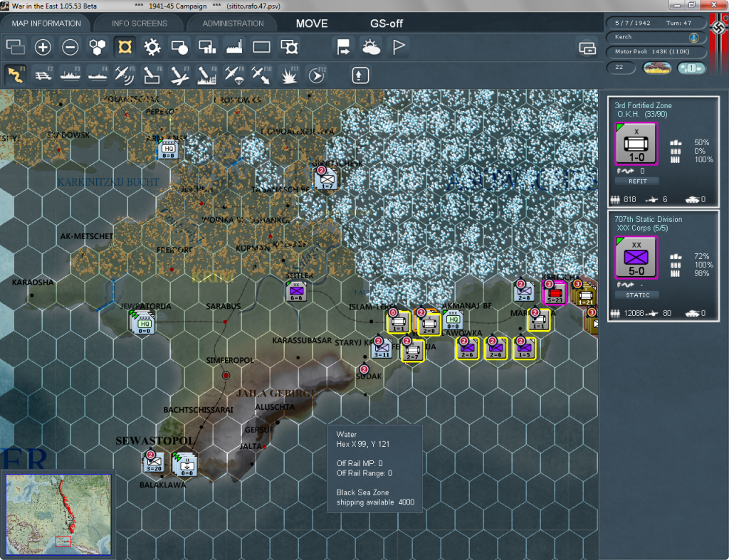Click the '5 / 7 / 1942 Turn: 47' readout
Viewport: 729px width, 560px height.
656,23
